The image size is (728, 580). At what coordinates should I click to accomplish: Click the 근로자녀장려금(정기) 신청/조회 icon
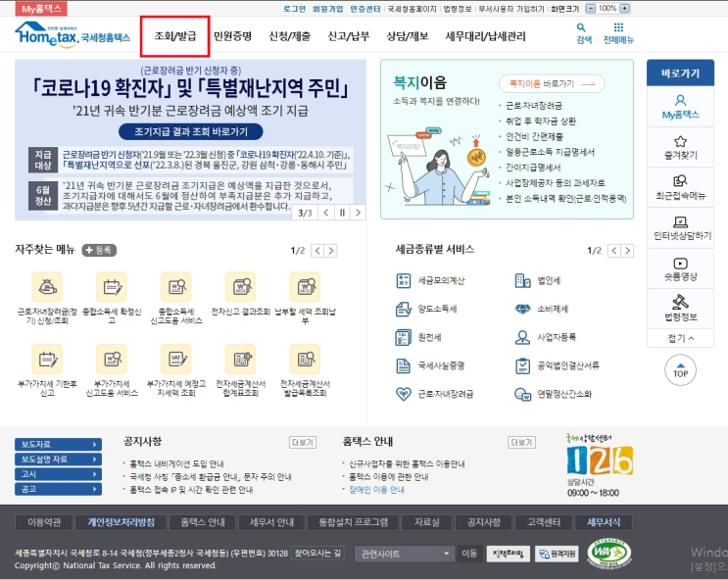pos(47,287)
